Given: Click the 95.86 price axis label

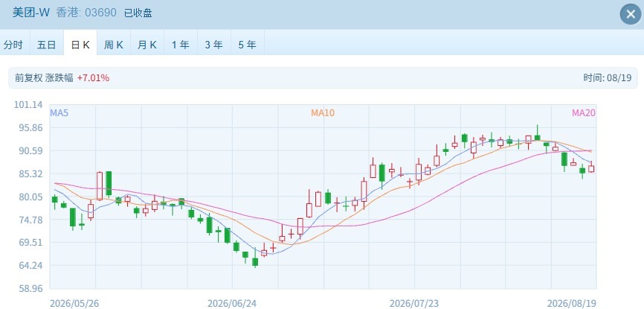Looking at the screenshot, I should [30, 128].
